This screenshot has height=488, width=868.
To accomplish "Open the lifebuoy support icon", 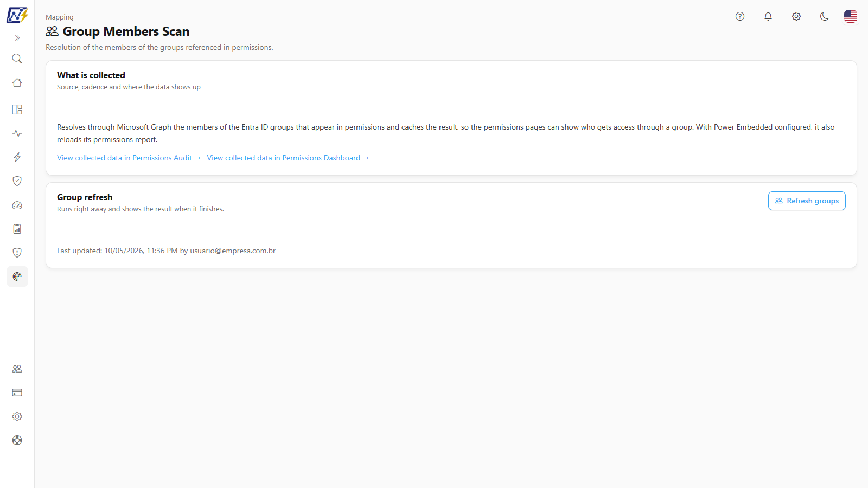I will (17, 440).
